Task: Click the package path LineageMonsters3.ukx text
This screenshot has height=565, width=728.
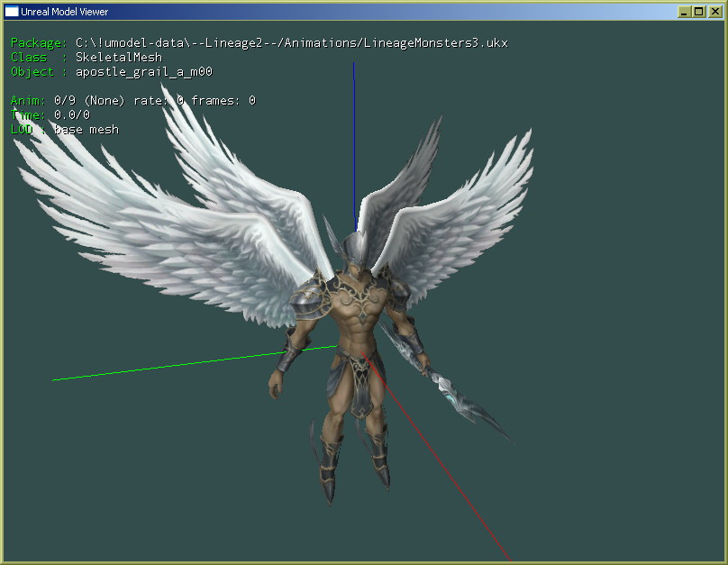Action: 292,42
